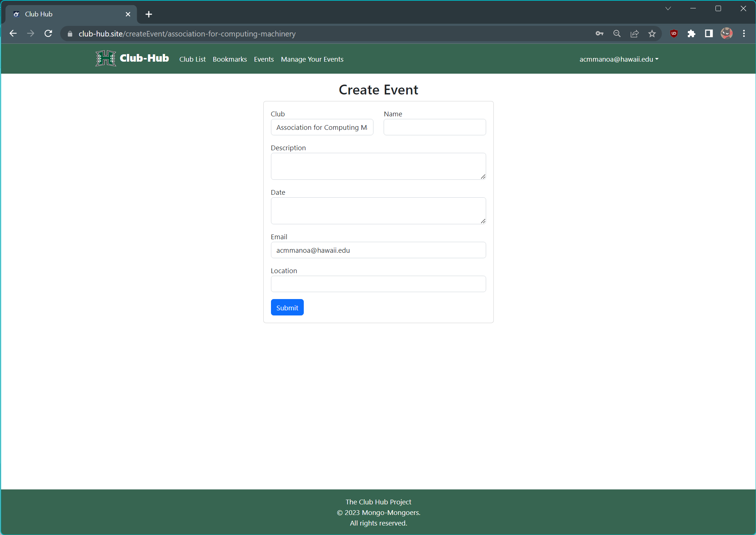This screenshot has width=756, height=535.
Task: Open the tab search chevron
Action: coord(668,8)
